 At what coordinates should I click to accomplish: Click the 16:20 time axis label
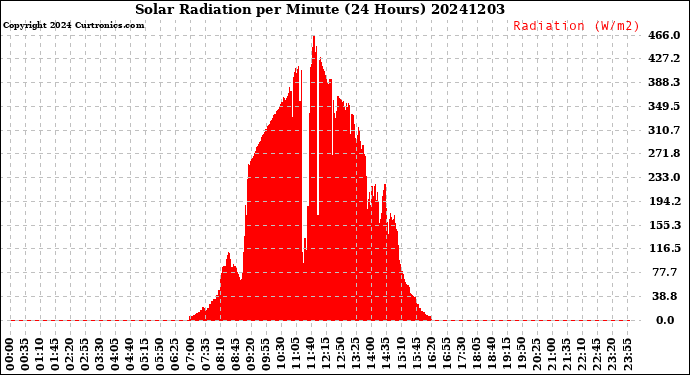(x=431, y=354)
